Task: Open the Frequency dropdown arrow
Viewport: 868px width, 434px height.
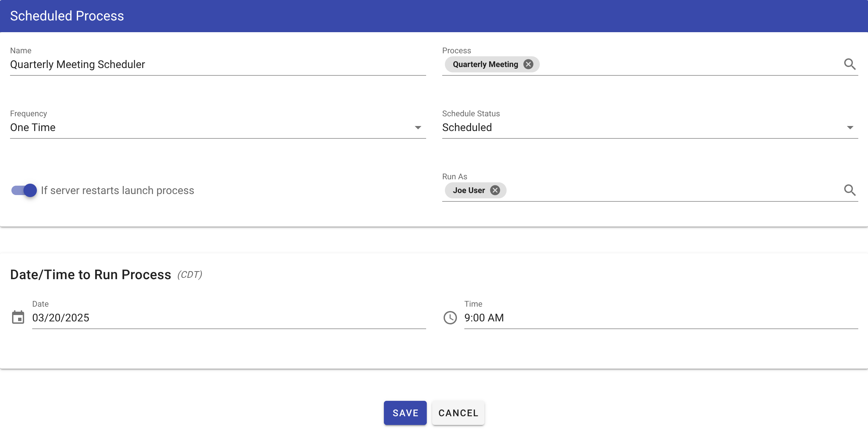Action: pos(418,127)
